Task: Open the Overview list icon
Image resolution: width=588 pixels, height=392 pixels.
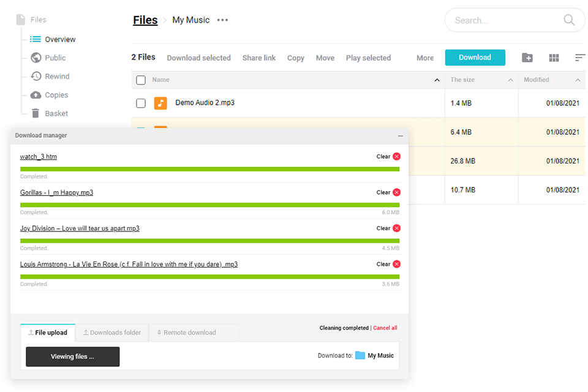Action: click(x=36, y=39)
